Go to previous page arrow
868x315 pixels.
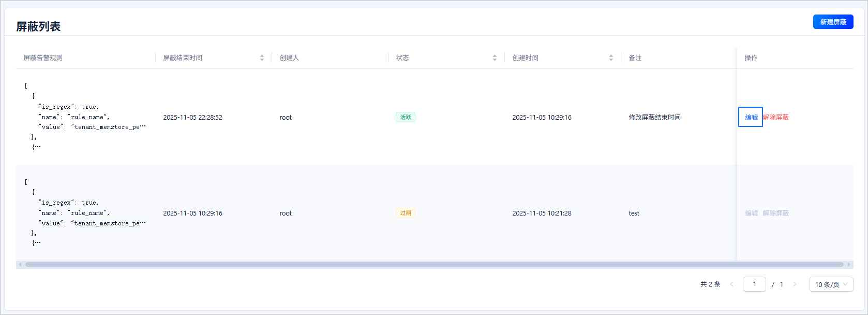tap(731, 284)
